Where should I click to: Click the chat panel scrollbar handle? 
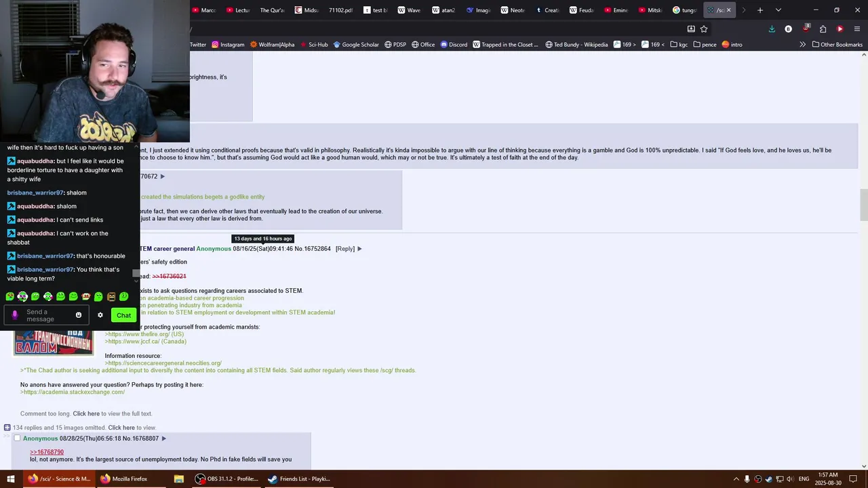coord(136,274)
